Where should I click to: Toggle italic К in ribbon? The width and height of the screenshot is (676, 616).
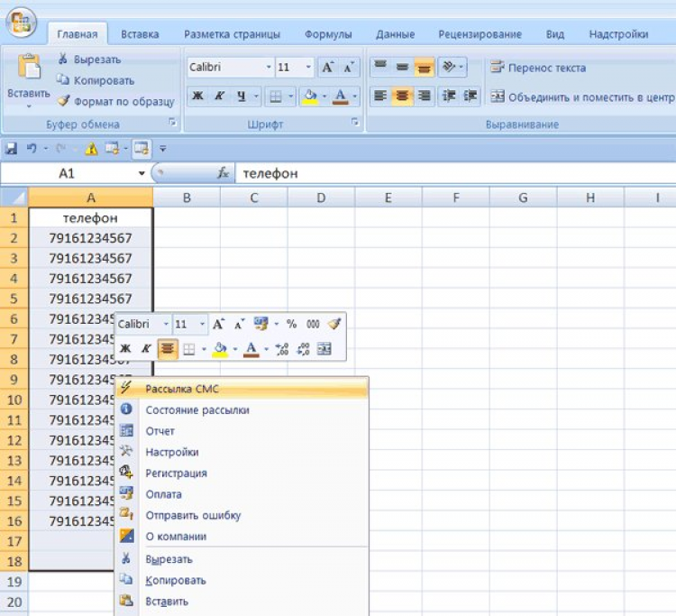(x=219, y=97)
